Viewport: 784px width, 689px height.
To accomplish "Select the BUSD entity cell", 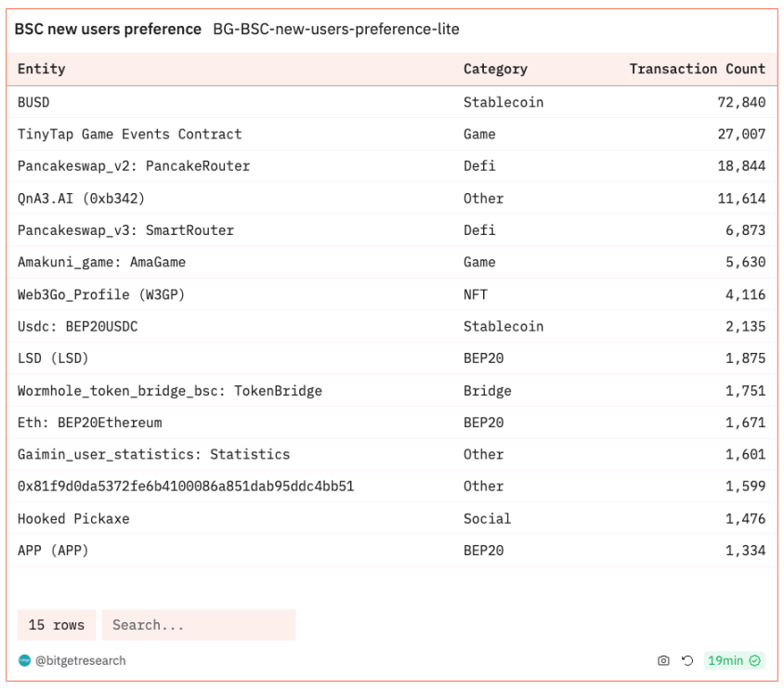I will pyautogui.click(x=33, y=102).
